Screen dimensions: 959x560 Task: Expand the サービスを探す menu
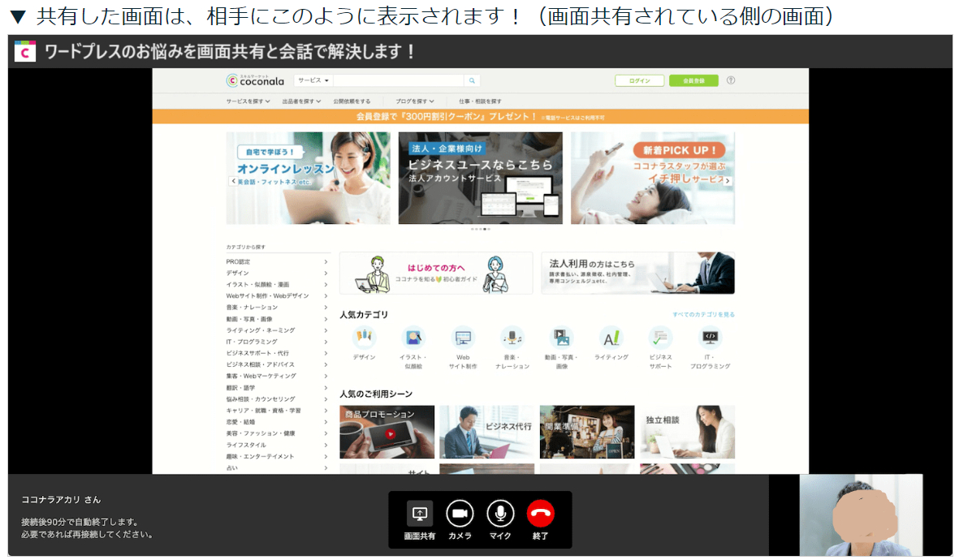point(248,100)
